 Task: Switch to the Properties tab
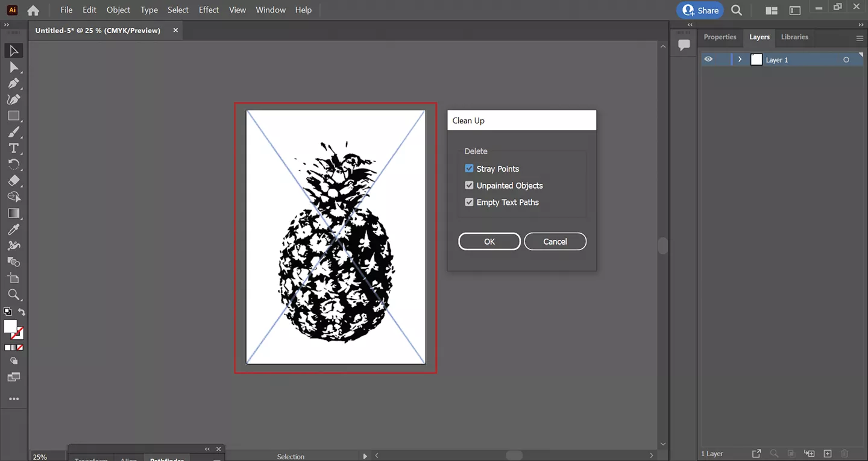(x=720, y=37)
